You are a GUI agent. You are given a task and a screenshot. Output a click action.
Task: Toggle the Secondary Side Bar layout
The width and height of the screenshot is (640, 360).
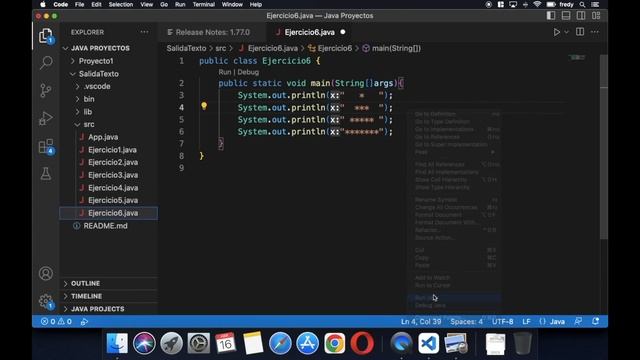click(x=581, y=16)
